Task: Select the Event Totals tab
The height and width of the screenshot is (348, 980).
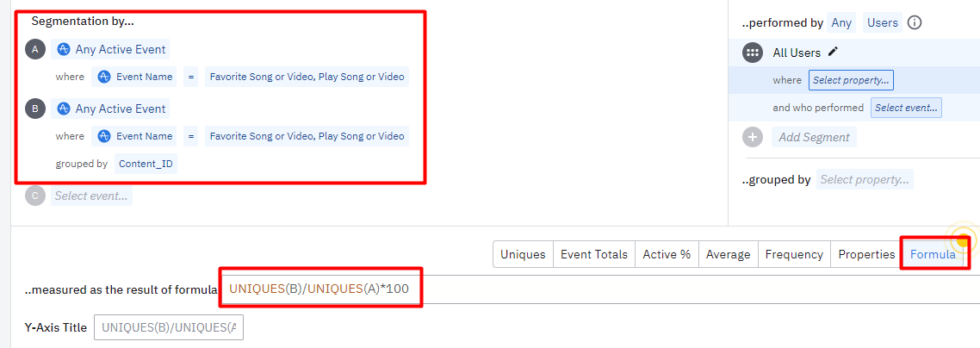Action: (x=593, y=254)
